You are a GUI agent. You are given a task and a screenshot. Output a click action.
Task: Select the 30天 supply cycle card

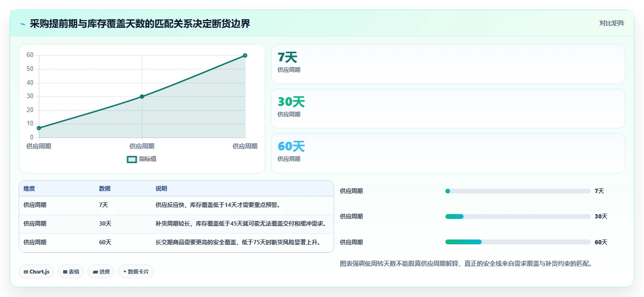448,109
